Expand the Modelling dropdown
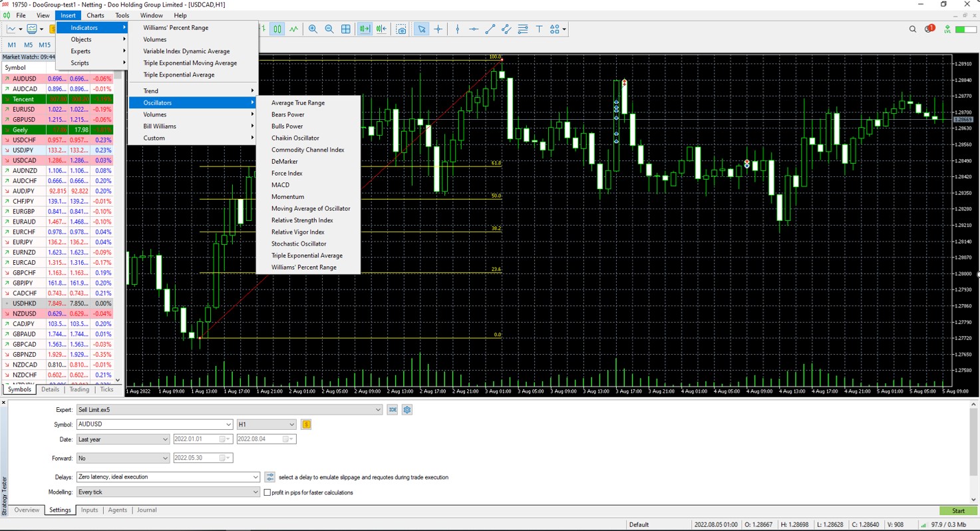 point(255,492)
